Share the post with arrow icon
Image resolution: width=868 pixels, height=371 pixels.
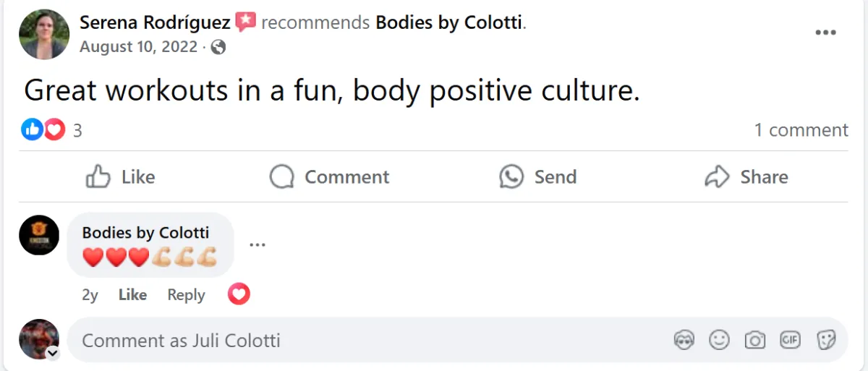pos(746,176)
